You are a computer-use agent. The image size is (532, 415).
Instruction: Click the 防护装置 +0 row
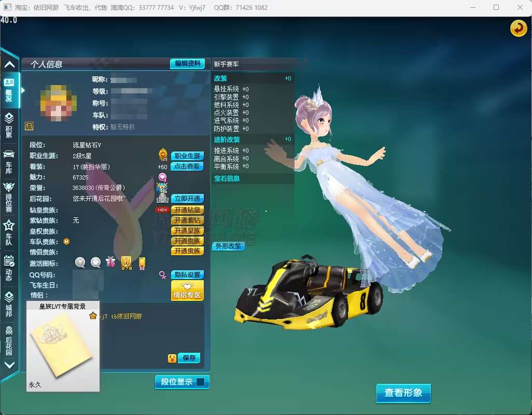[231, 129]
